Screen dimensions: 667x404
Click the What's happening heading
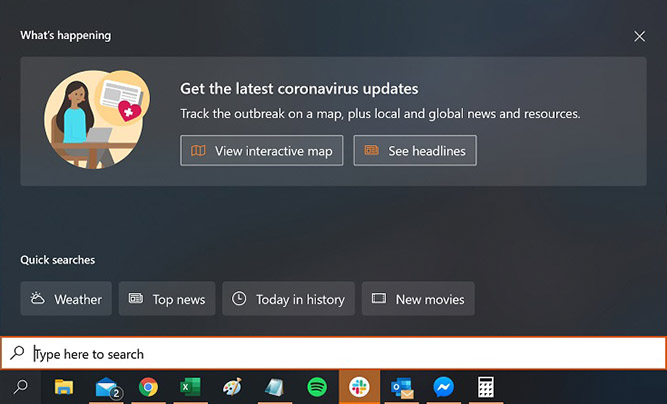[x=66, y=35]
